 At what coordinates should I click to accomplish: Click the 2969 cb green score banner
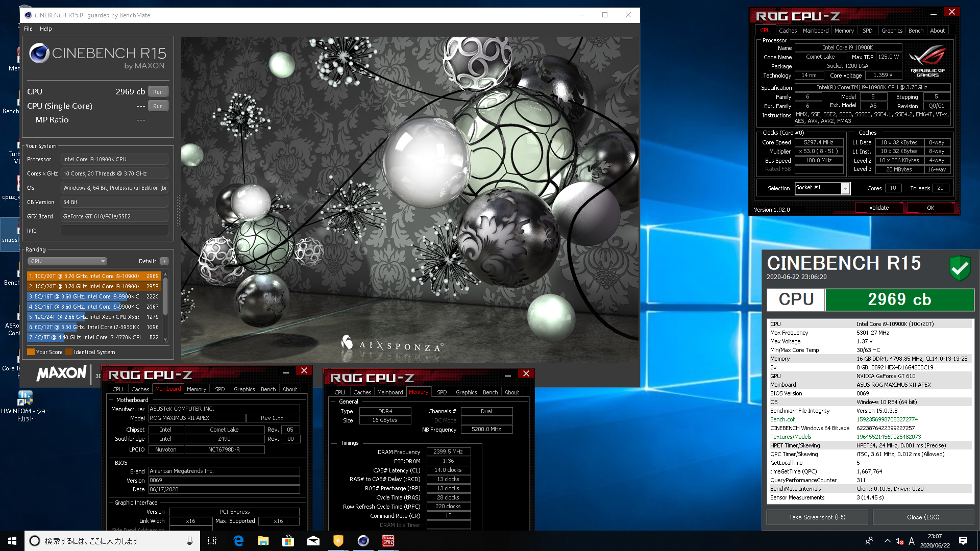(899, 299)
